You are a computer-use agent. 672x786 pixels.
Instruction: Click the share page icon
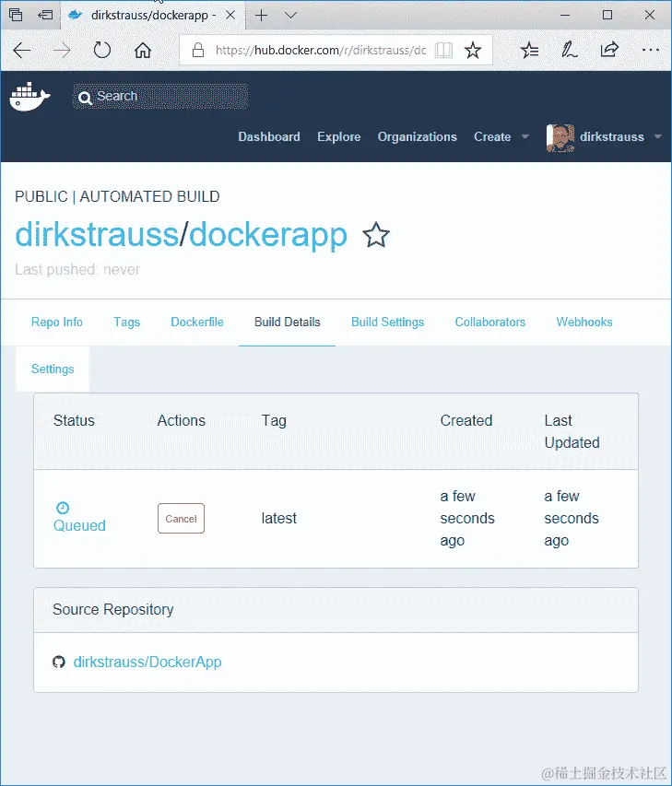[x=609, y=50]
